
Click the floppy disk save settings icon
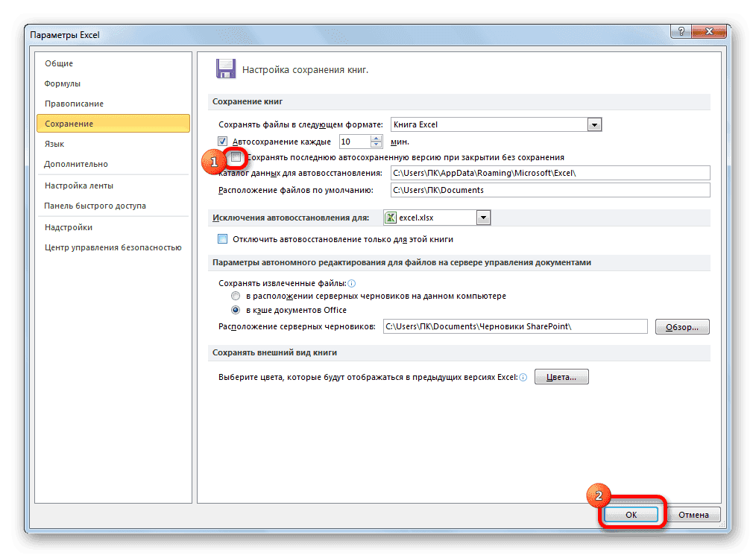click(225, 68)
